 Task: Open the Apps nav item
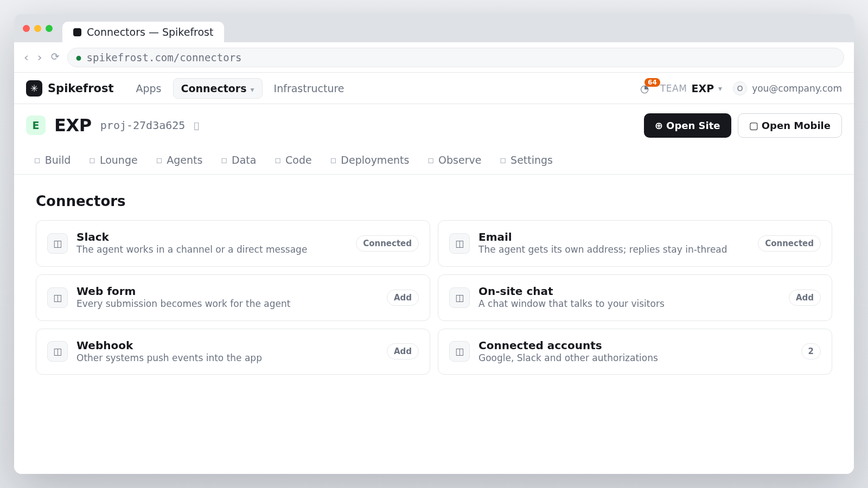click(149, 88)
